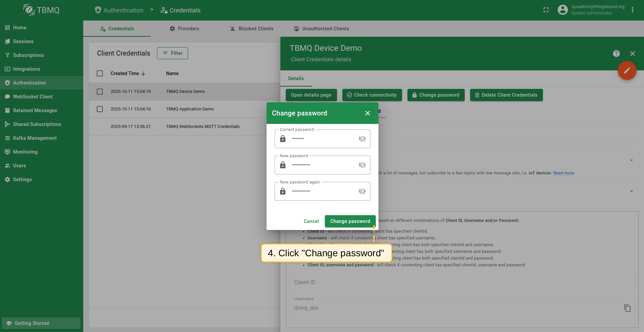644x332 pixels.
Task: Sort by Created Time column arrow
Action: pos(143,73)
